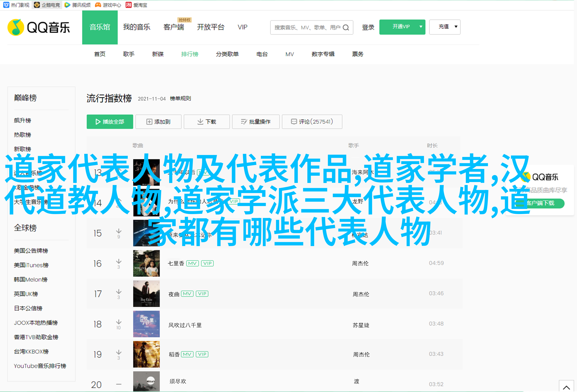
Task: Select 飙升榜 in sidebar
Action: (22, 120)
